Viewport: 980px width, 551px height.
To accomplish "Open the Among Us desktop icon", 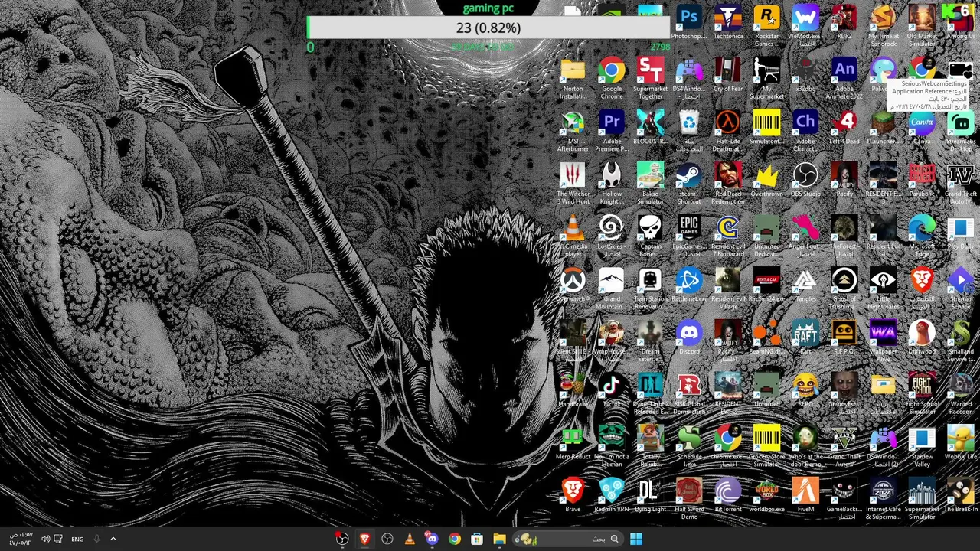I will pos(960,24).
